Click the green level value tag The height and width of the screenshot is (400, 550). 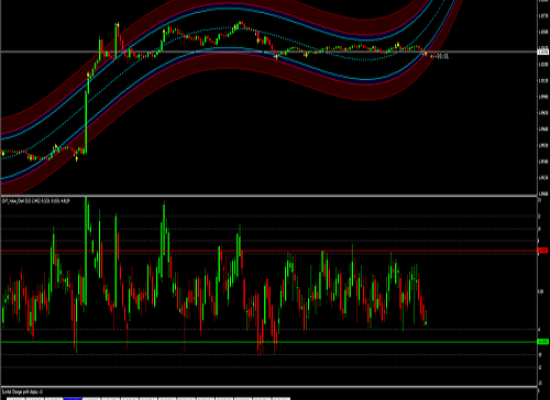coord(543,341)
